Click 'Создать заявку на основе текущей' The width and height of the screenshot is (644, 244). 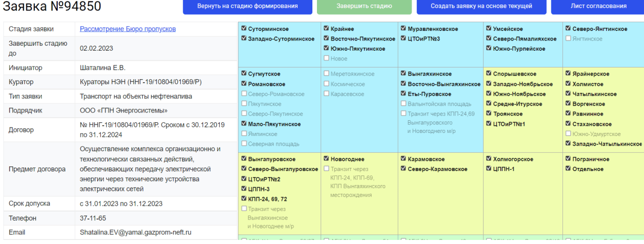click(x=481, y=7)
